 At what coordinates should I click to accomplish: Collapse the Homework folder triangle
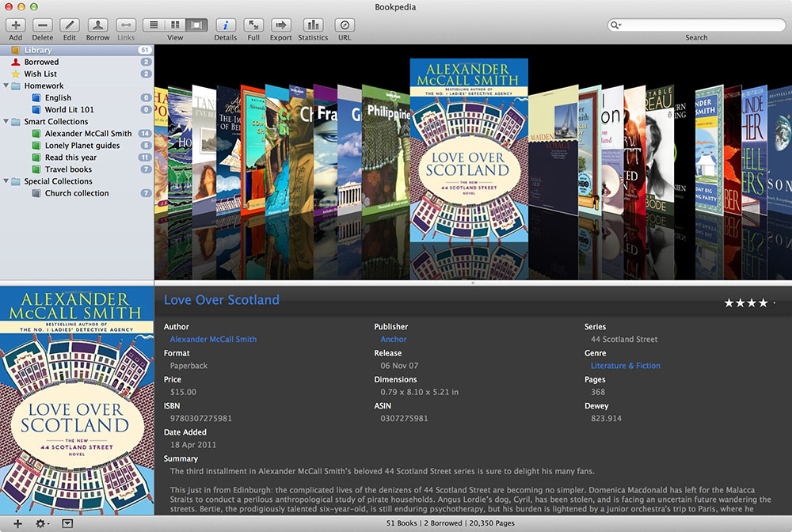pyautogui.click(x=6, y=85)
